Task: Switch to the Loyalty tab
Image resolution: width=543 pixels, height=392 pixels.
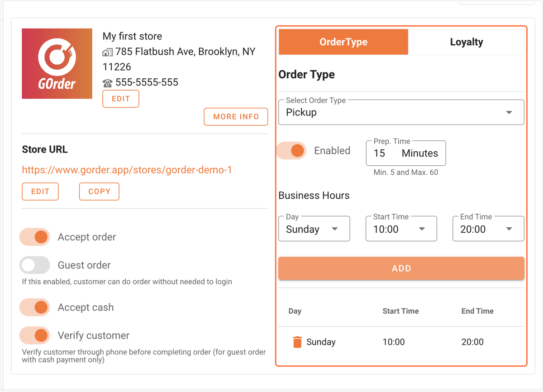Action: click(466, 42)
